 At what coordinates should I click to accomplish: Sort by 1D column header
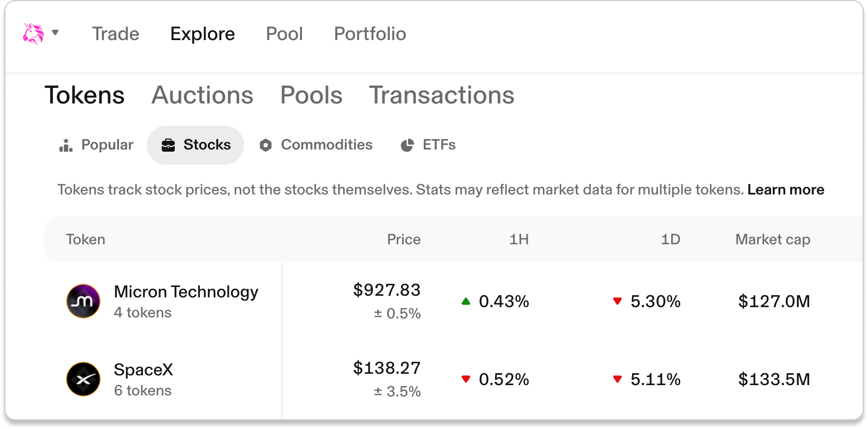670,239
